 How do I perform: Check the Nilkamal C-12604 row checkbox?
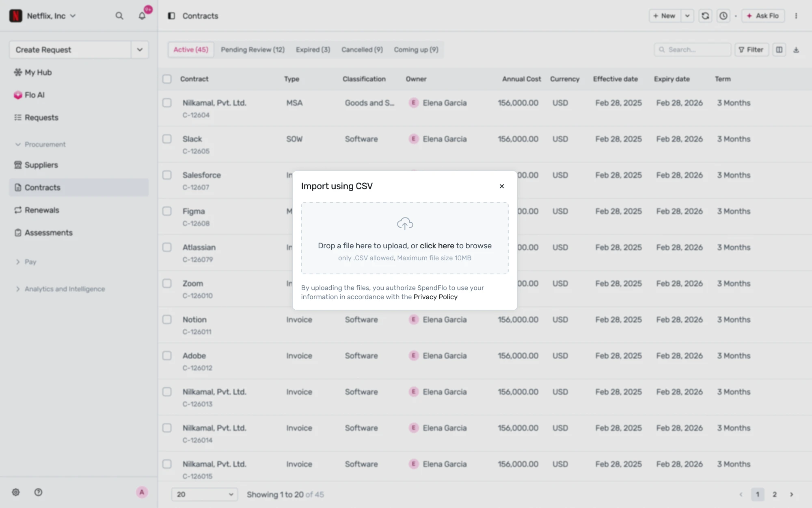pos(167,103)
